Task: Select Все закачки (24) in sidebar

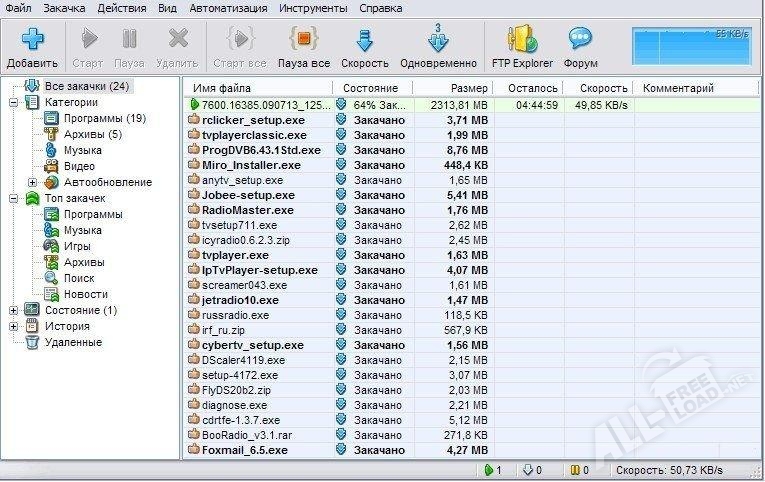Action: pyautogui.click(x=87, y=86)
